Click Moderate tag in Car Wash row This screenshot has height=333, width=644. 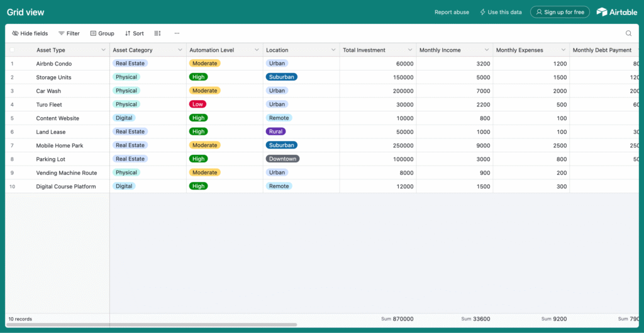pos(204,91)
